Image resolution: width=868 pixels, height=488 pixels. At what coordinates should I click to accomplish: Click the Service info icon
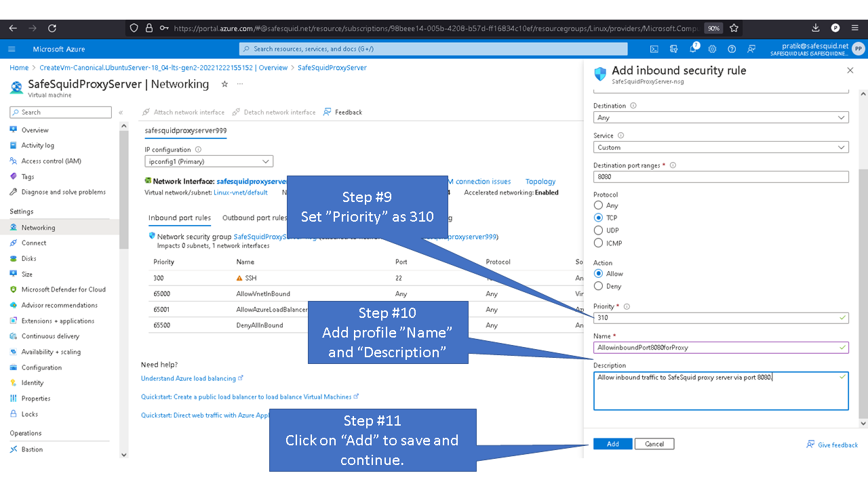tap(620, 136)
